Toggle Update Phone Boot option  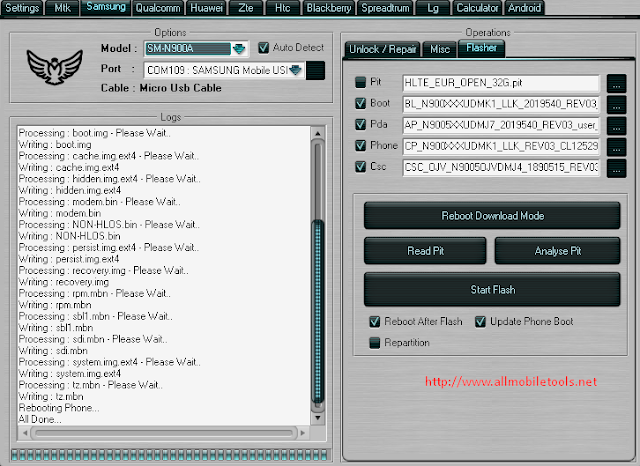480,322
